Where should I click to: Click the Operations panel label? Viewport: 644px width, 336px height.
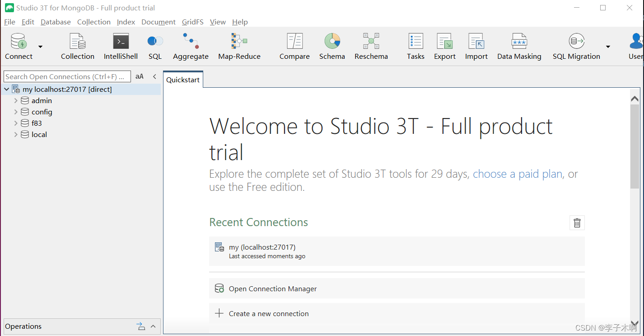click(23, 326)
